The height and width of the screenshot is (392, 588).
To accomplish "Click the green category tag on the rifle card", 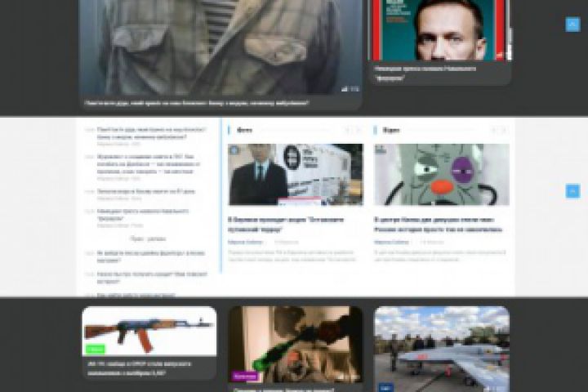I will [x=96, y=350].
